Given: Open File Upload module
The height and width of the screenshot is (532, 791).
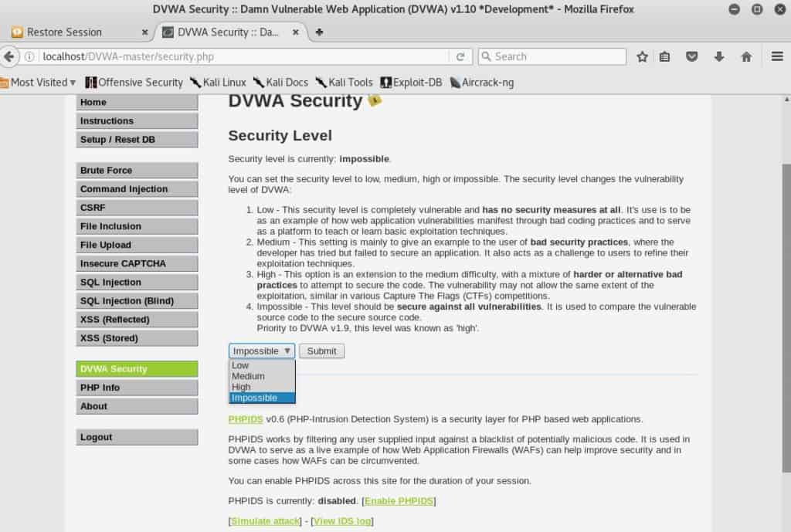Looking at the screenshot, I should pos(137,245).
